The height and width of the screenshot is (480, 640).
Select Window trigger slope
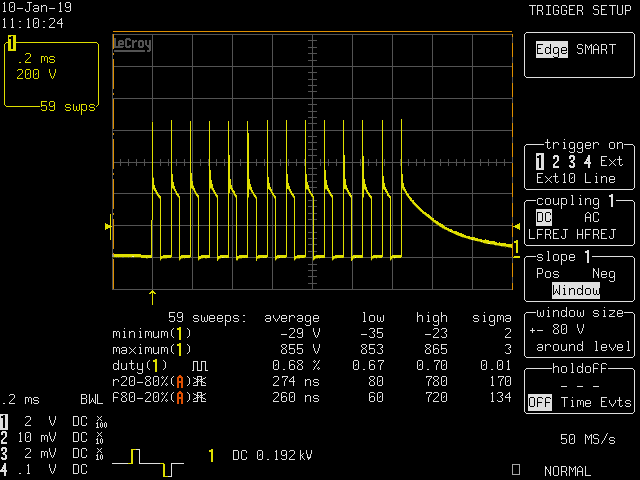tap(576, 290)
